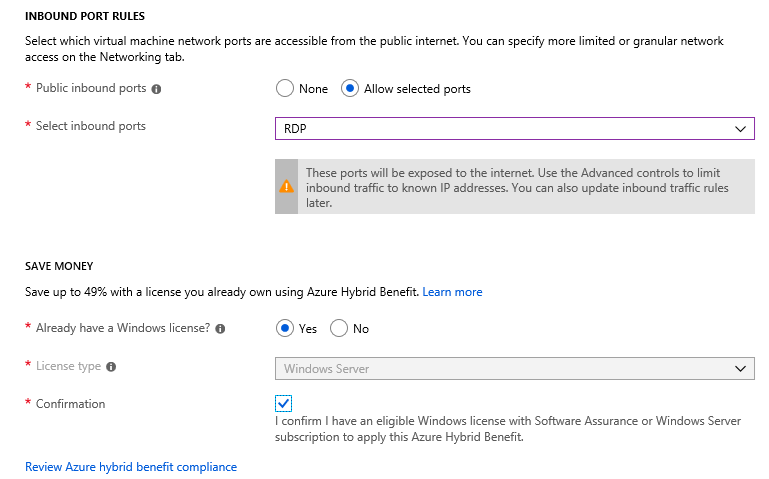Click the chevron arrow on the License type dropdown

coord(741,369)
